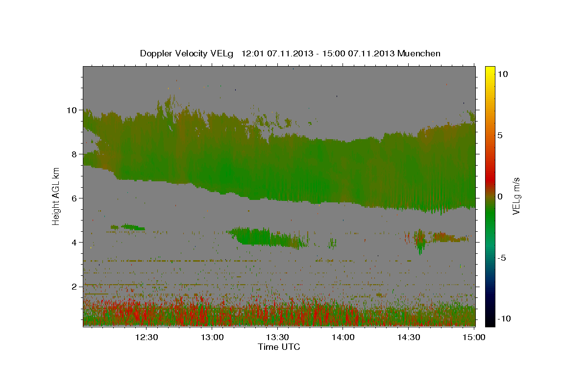Click the height tick label 6

75,198
